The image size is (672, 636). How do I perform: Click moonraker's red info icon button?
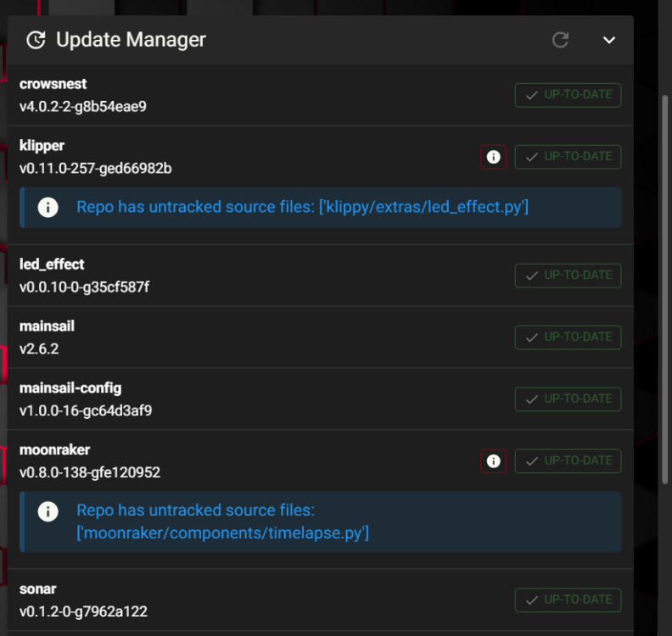coord(493,461)
